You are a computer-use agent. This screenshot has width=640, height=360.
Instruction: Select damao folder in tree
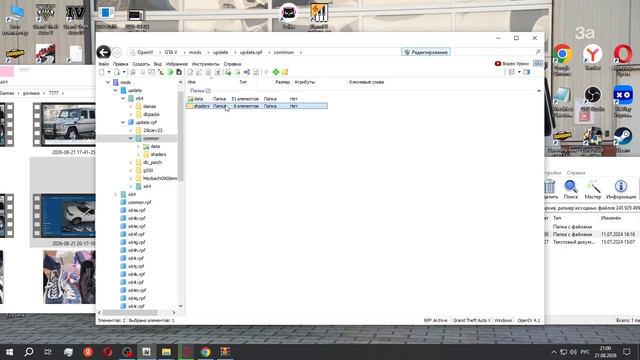[x=149, y=106]
